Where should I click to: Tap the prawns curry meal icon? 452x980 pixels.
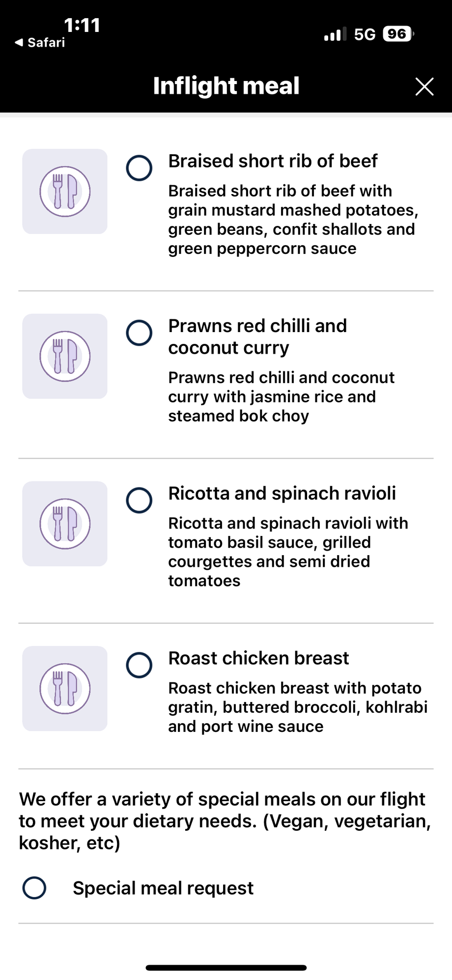(65, 356)
